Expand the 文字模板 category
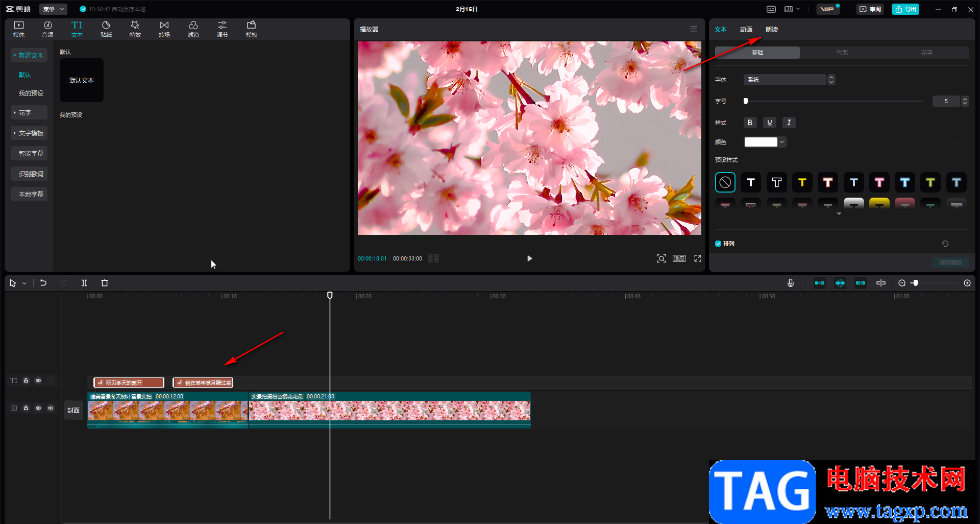The width and height of the screenshot is (980, 524). (29, 133)
